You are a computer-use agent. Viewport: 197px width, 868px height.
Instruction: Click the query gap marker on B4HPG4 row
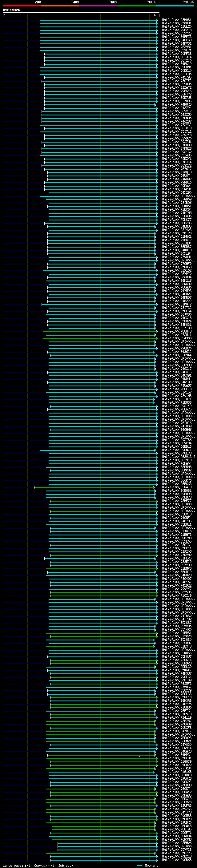(140, 756)
